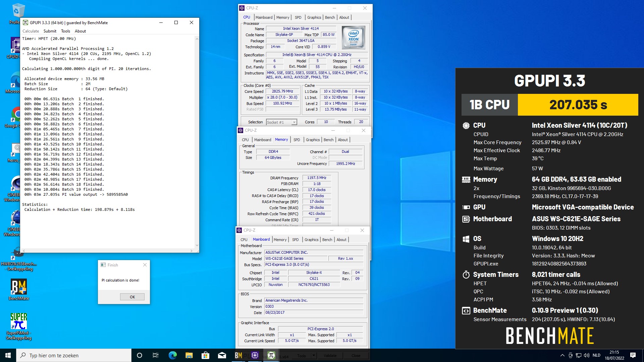The height and width of the screenshot is (362, 644).
Task: Click the Model field WS-C621E-SAGE Series
Action: [296, 258]
